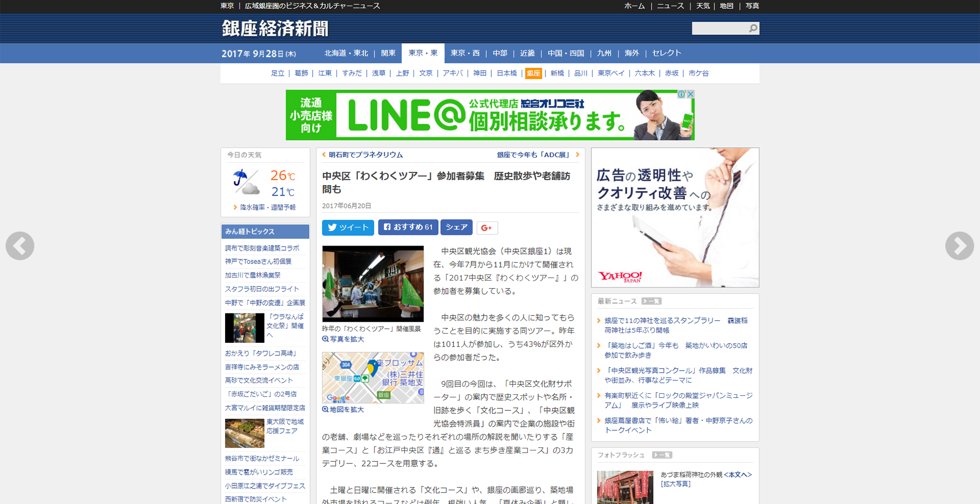The height and width of the screenshot is (504, 980).
Task: Click the search magnifier icon
Action: [x=753, y=28]
